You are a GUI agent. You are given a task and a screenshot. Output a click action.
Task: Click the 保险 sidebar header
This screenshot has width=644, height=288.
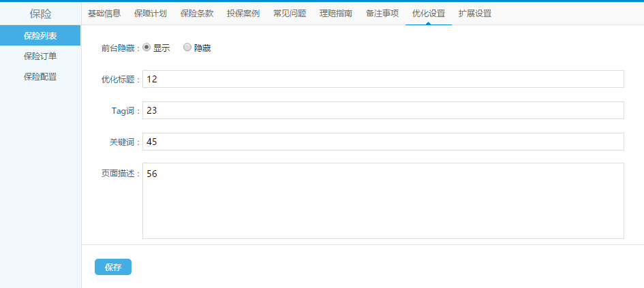coord(40,14)
